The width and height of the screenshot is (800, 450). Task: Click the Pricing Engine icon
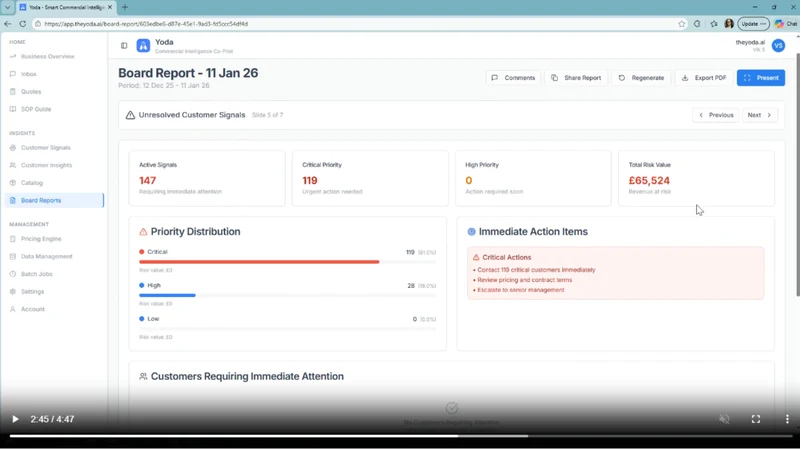13,239
